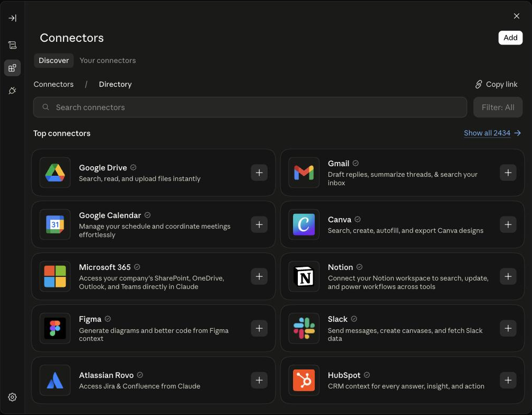The width and height of the screenshot is (532, 415).
Task: Add the Google Drive connector with plus
Action: pyautogui.click(x=259, y=173)
